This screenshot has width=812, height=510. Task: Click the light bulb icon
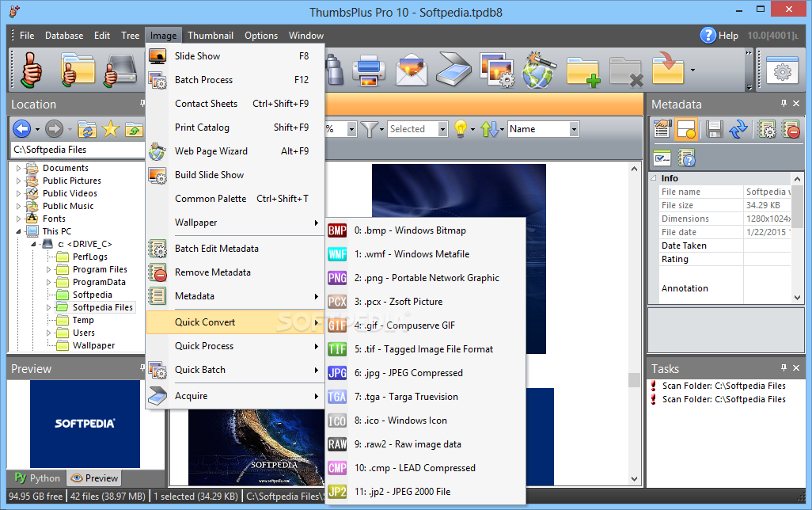coord(461,128)
